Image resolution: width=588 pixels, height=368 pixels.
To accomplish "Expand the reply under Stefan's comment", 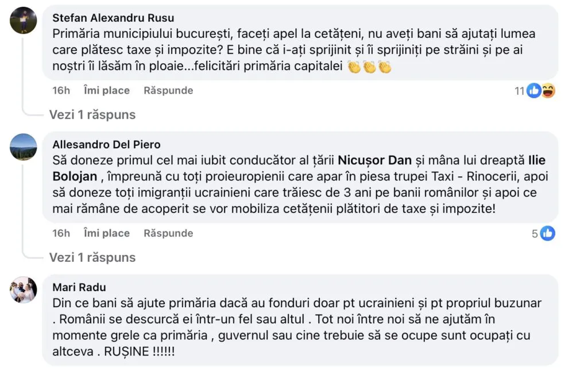I will point(92,114).
